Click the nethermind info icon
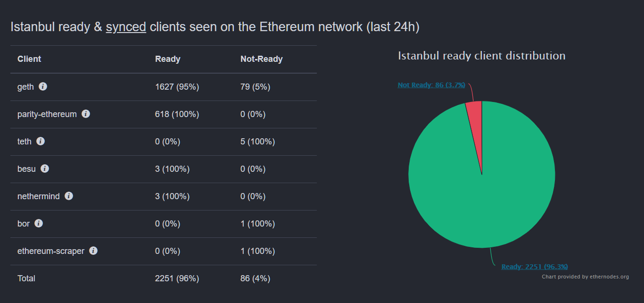644x303 pixels. (x=69, y=196)
